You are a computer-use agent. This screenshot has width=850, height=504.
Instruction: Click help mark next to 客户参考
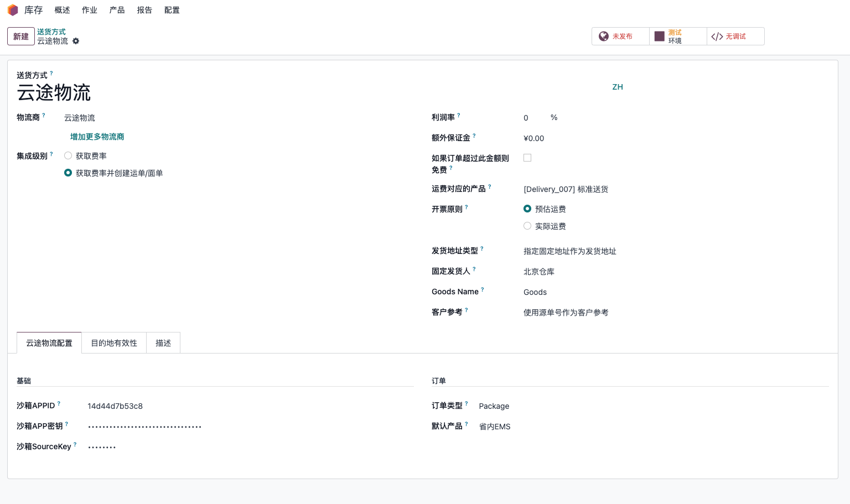coord(467,310)
